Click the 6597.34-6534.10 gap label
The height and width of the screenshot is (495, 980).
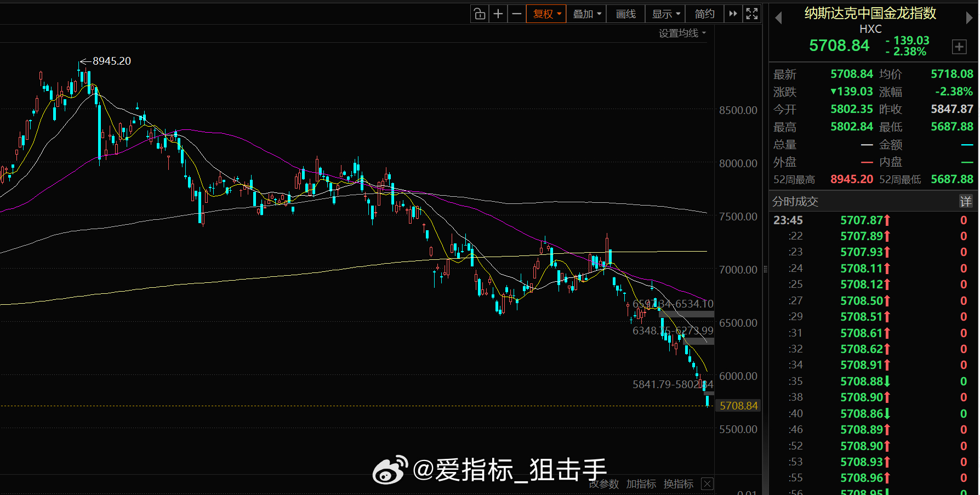673,304
